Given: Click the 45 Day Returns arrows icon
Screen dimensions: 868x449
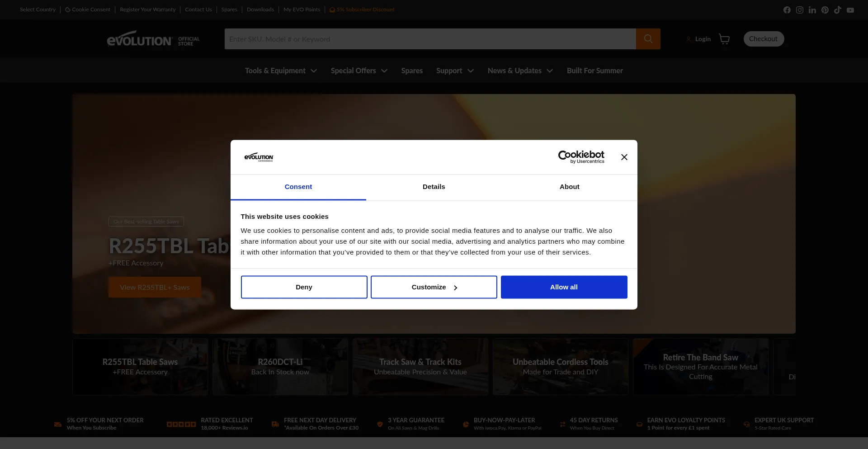Looking at the screenshot, I should [562, 424].
